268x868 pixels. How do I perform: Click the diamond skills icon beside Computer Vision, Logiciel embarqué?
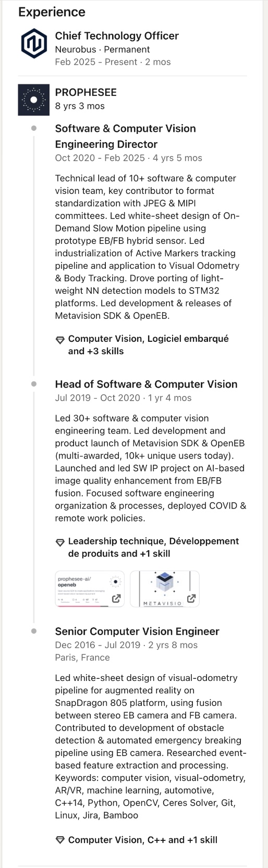(x=60, y=340)
